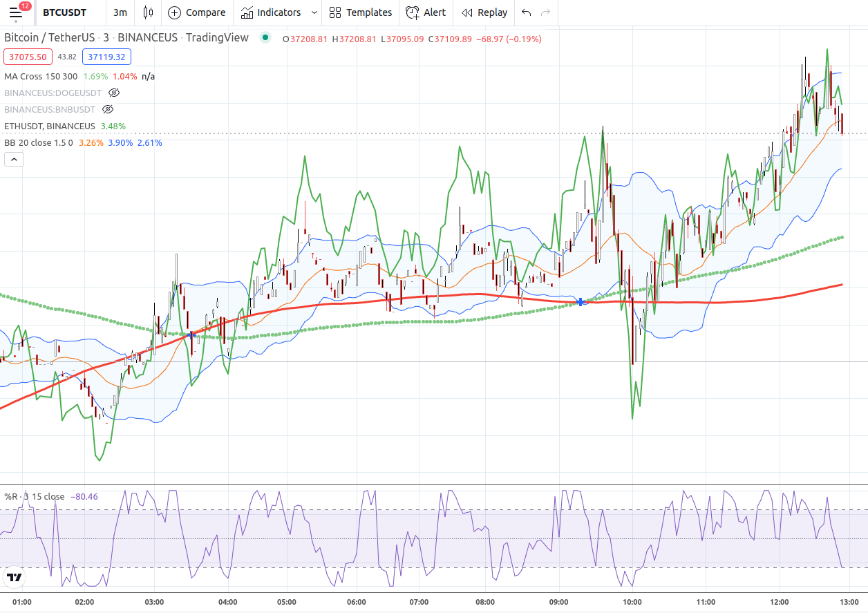The height and width of the screenshot is (613, 868).
Task: Open BTCUSDT symbol search
Action: (x=64, y=12)
